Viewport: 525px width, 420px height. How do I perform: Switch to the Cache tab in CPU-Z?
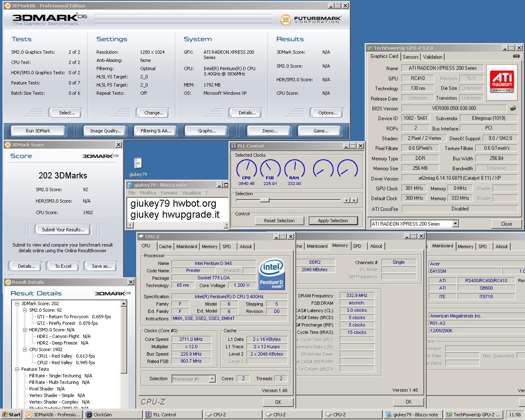165,247
